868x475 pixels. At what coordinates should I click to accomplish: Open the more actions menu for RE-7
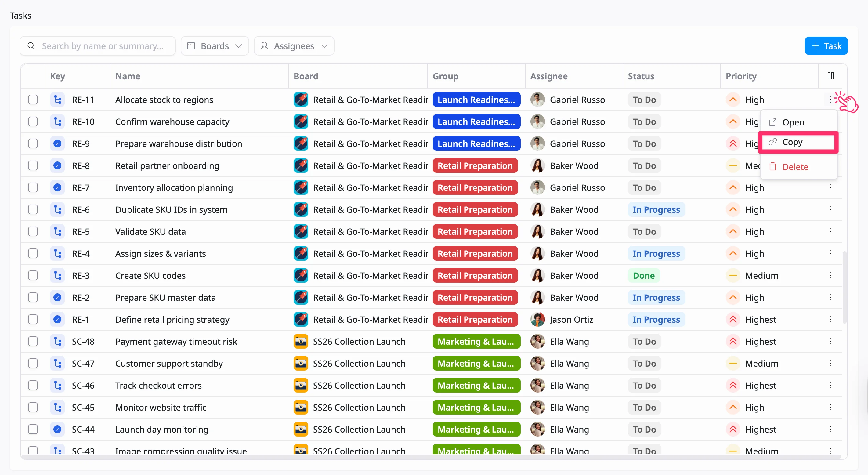pos(830,188)
